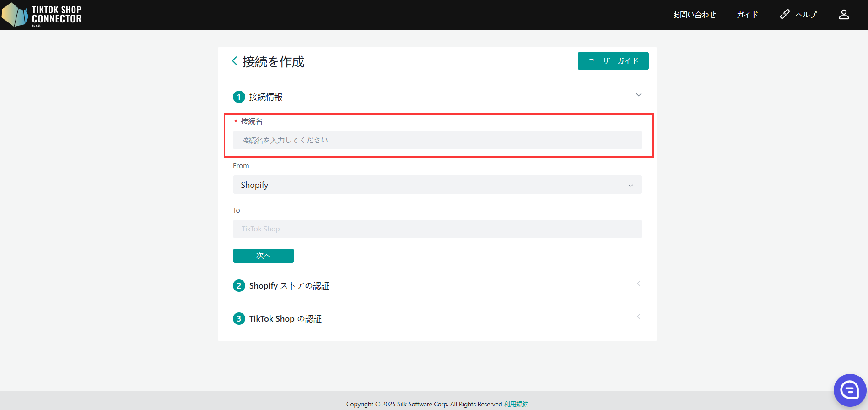Click the step 3 number badge

[239, 318]
